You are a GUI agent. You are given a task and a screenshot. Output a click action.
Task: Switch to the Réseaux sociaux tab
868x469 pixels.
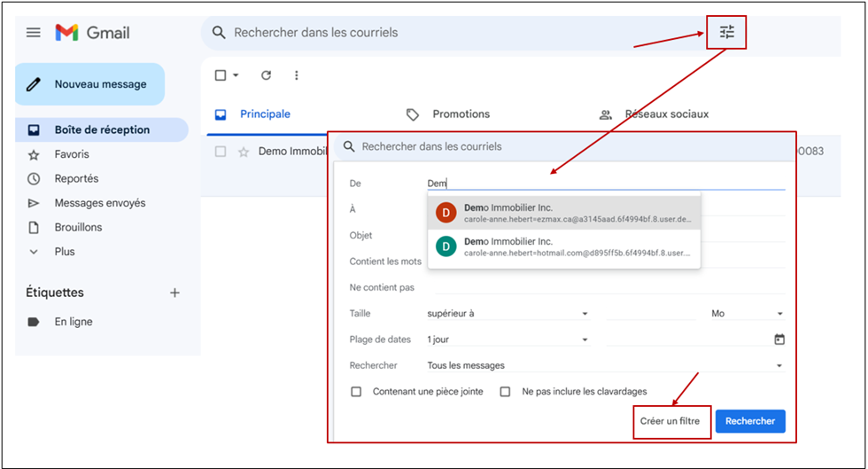[x=655, y=114]
